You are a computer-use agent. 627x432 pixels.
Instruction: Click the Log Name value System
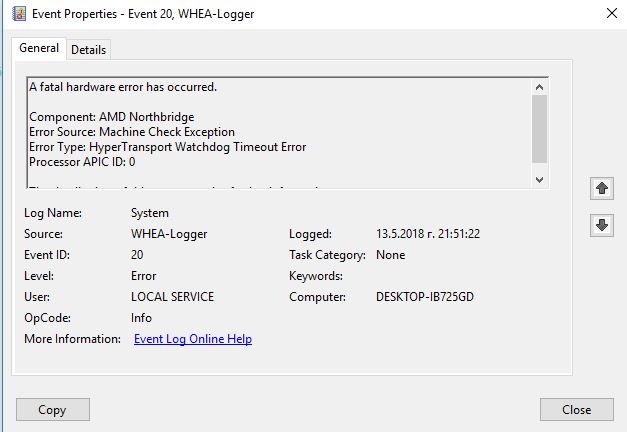150,213
